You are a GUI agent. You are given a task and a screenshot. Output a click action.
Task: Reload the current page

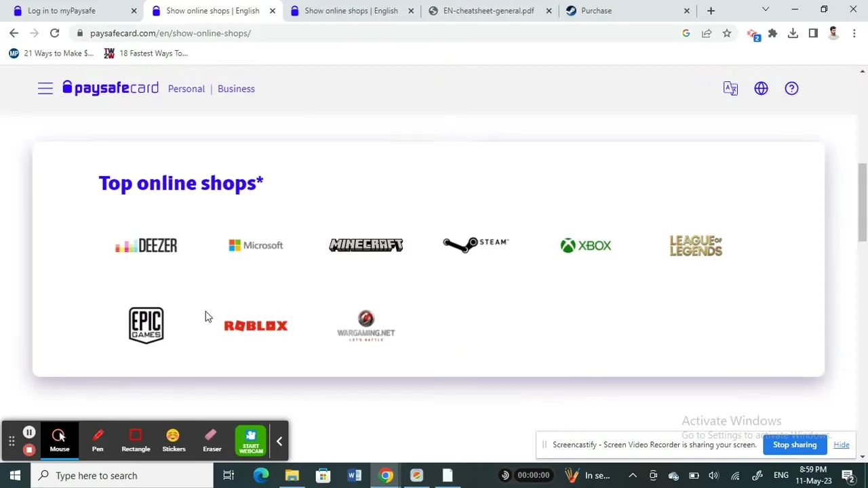click(x=54, y=33)
